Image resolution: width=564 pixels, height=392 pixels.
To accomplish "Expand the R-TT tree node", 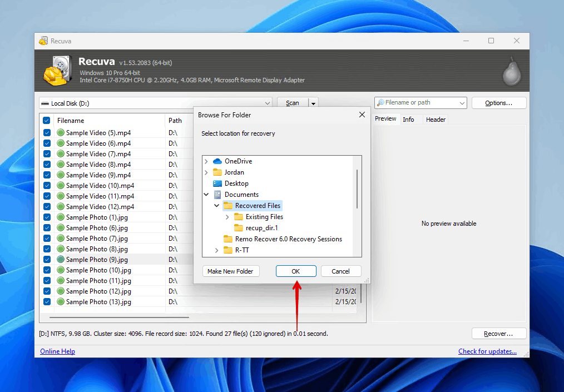I will [216, 250].
